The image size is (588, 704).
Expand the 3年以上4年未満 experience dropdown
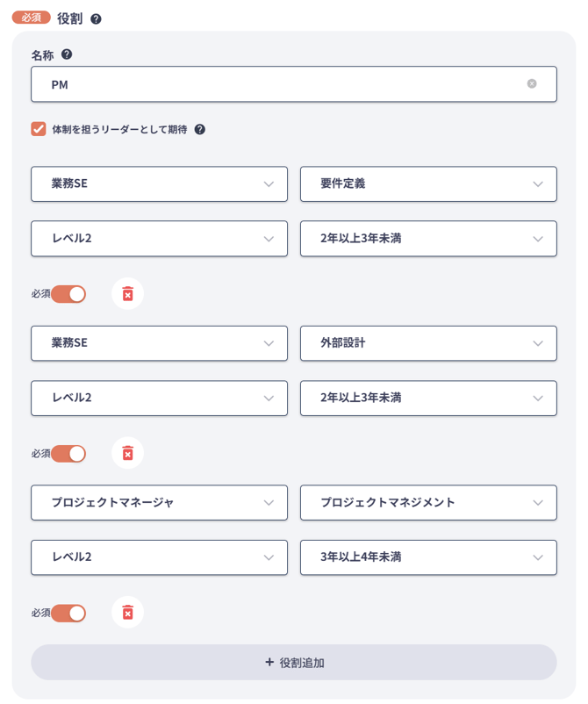click(428, 557)
